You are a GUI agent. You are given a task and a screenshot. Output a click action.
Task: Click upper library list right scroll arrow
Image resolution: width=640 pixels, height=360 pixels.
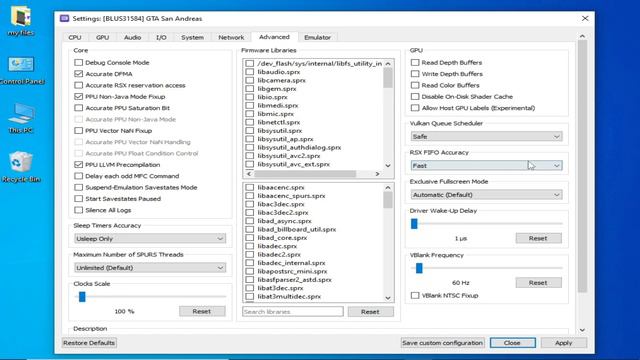[377, 174]
